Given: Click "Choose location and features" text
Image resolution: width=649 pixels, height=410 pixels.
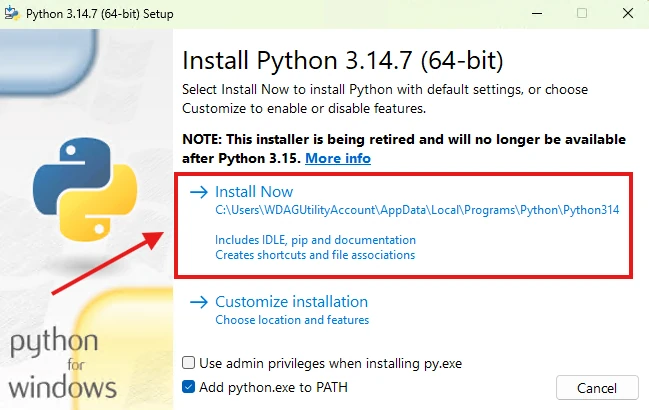Looking at the screenshot, I should tap(292, 320).
